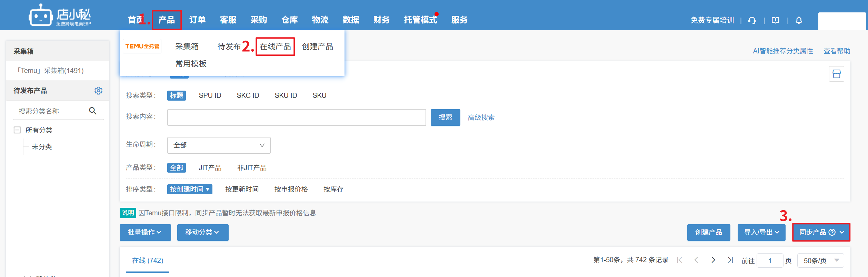
Task: Open the 订单 menu in top navigation
Action: tap(197, 20)
